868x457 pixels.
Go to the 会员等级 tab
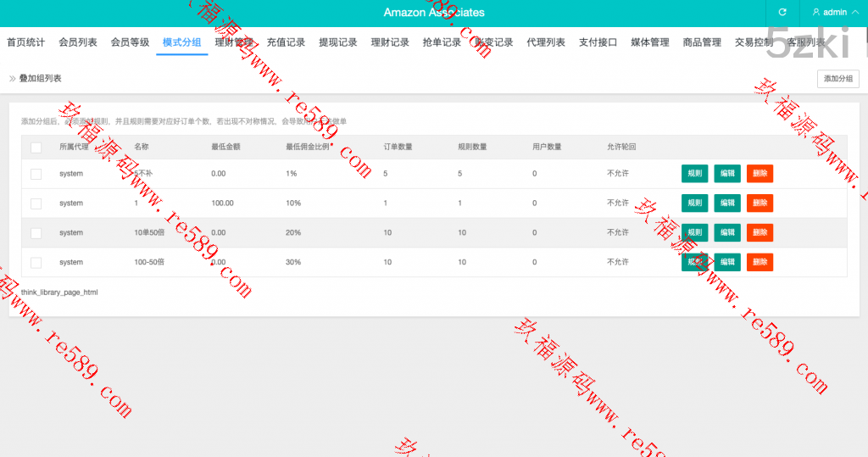pos(130,42)
